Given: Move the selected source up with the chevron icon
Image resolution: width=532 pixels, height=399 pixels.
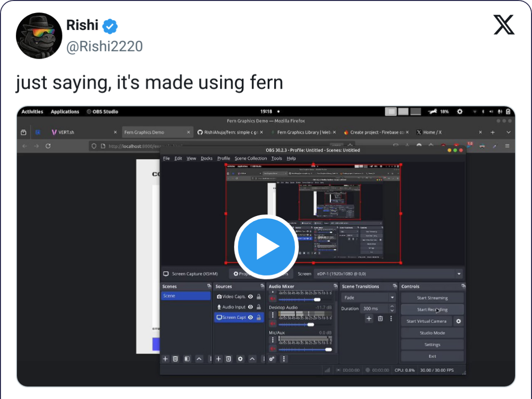Looking at the screenshot, I should 251,359.
